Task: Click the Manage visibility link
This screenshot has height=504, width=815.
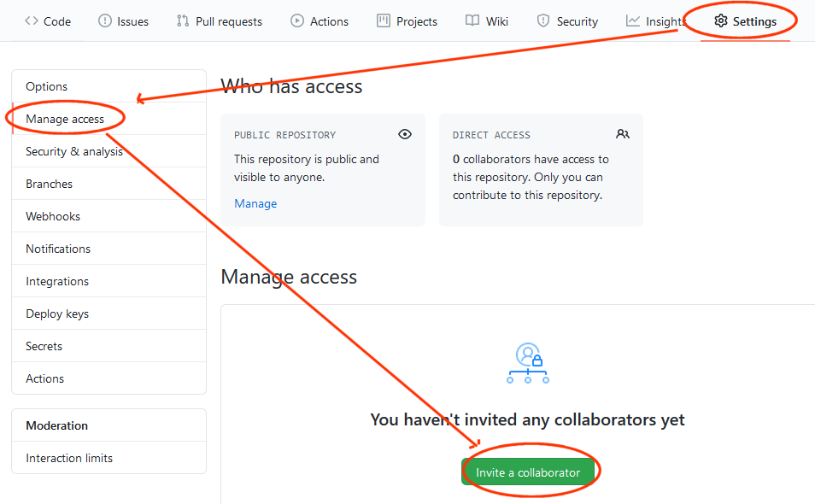Action: tap(255, 203)
